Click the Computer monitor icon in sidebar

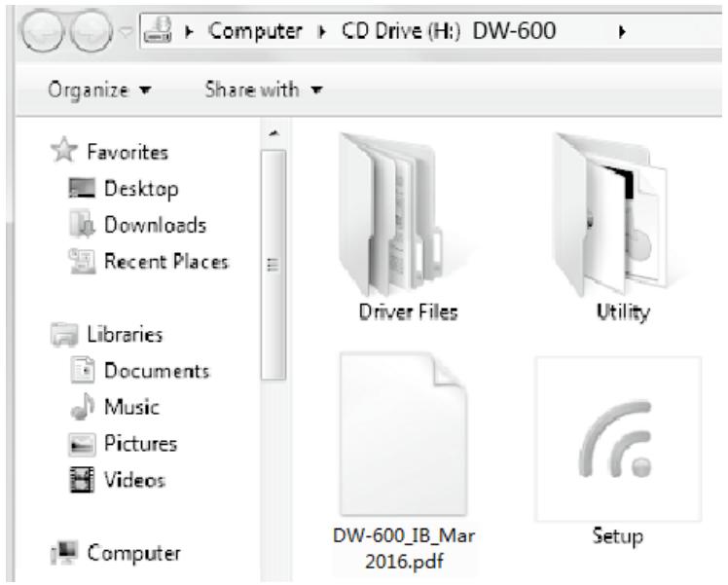[64, 552]
